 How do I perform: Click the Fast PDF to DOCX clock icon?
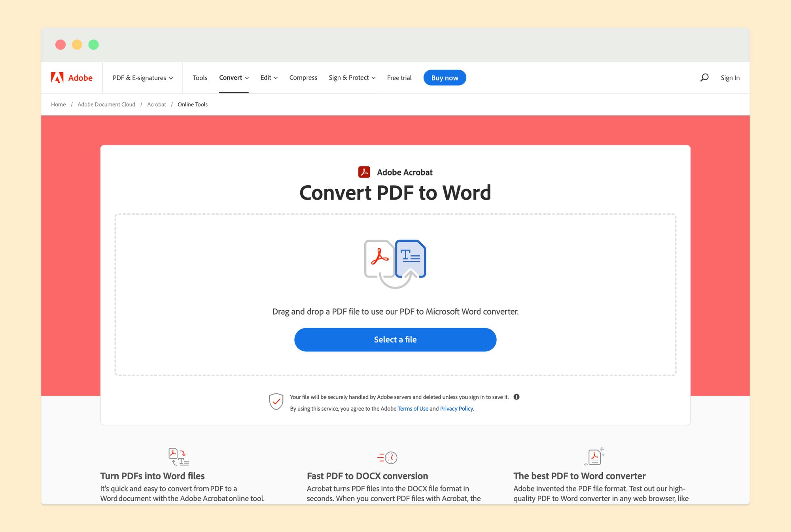[388, 457]
